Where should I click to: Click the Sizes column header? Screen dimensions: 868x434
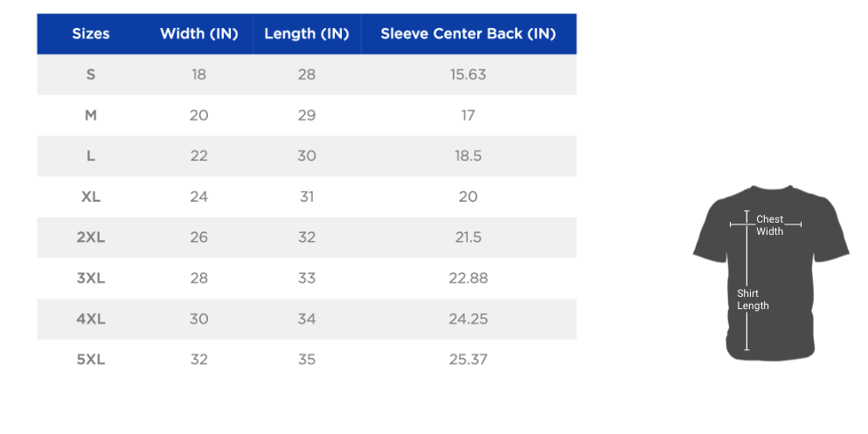(x=91, y=34)
